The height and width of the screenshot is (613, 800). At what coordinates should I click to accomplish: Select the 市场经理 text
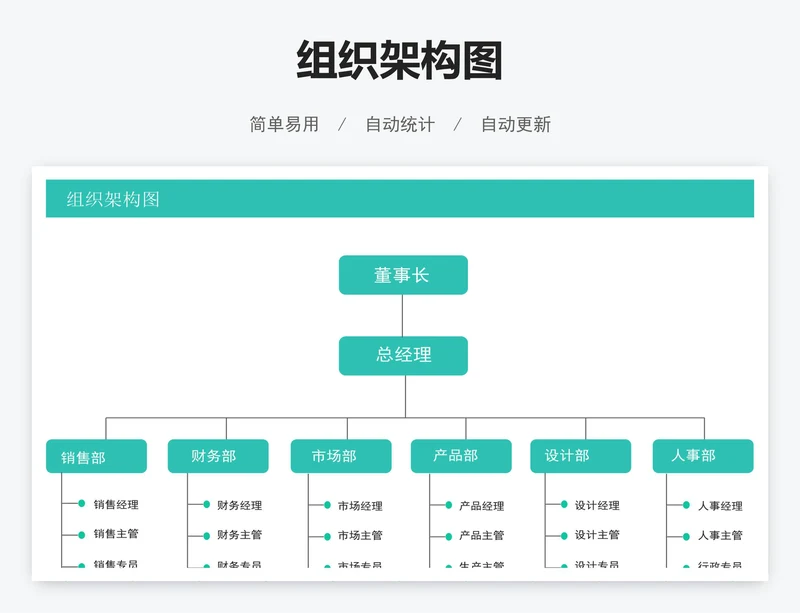pyautogui.click(x=360, y=506)
